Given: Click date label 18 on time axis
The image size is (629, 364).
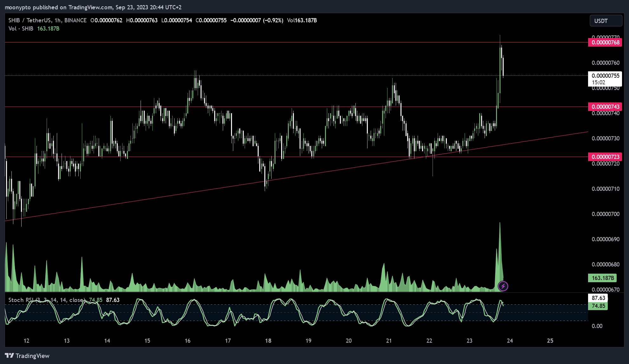Looking at the screenshot, I should pyautogui.click(x=268, y=341).
